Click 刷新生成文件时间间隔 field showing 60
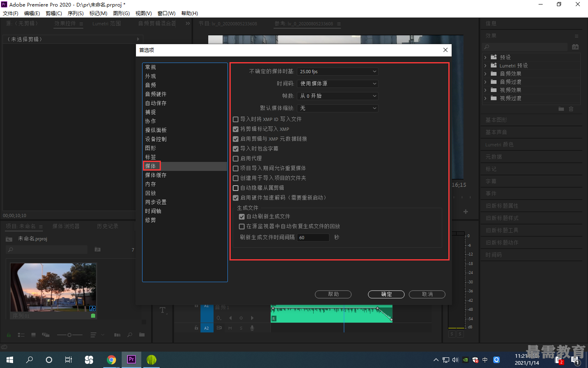588x368 pixels. pyautogui.click(x=313, y=238)
